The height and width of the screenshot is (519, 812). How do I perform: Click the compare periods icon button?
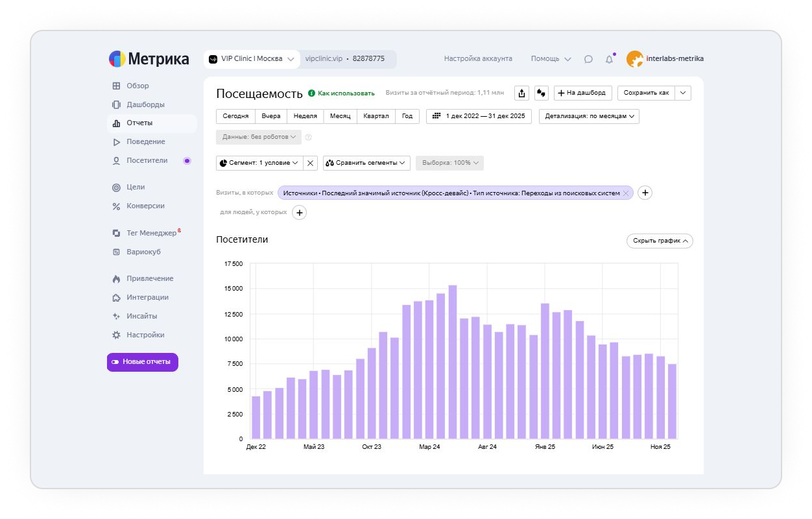pyautogui.click(x=541, y=93)
